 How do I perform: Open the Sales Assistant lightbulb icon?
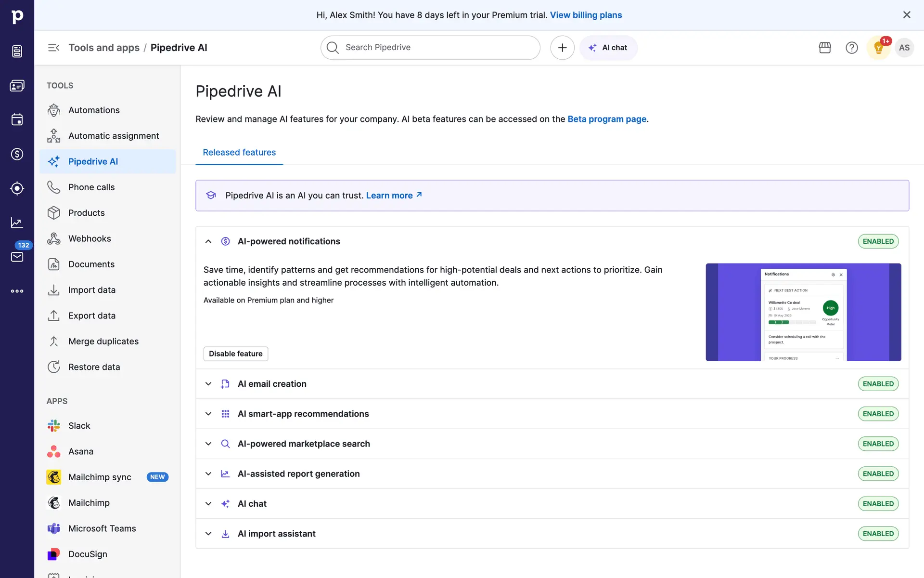coord(878,48)
